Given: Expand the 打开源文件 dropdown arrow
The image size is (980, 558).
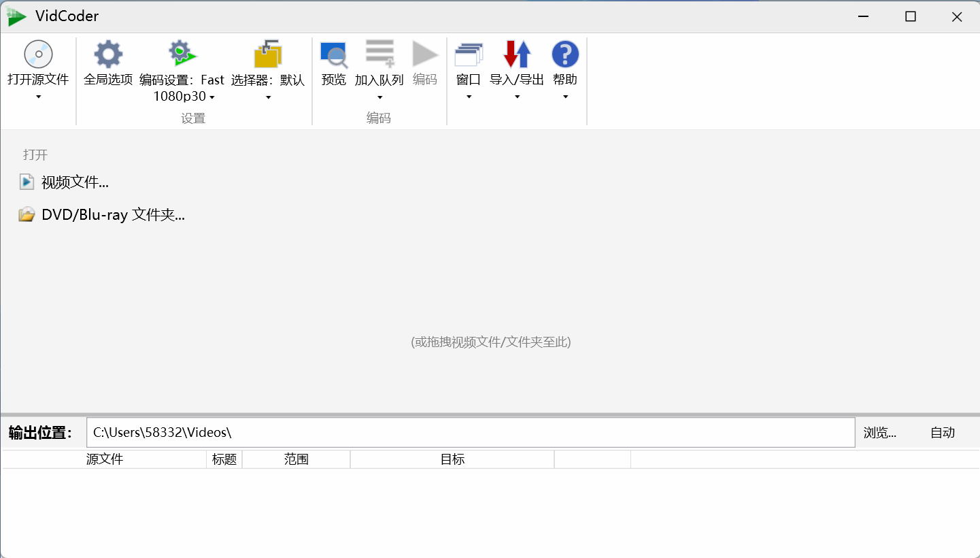Looking at the screenshot, I should [x=38, y=97].
